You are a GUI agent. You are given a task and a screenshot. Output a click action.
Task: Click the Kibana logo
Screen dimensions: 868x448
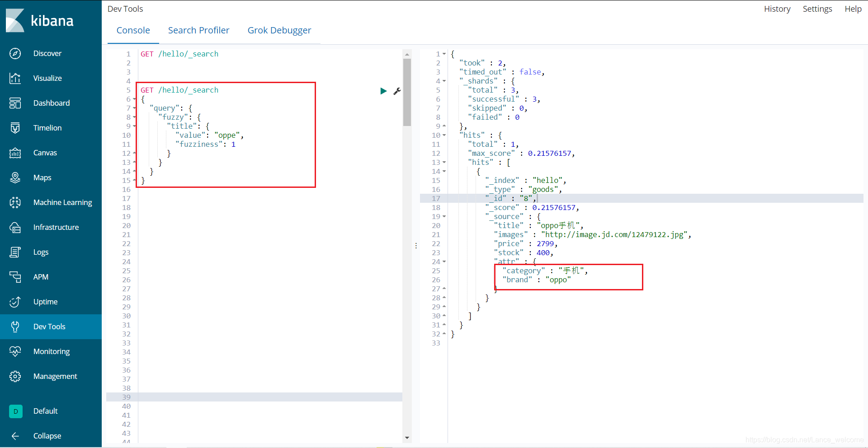click(x=39, y=20)
